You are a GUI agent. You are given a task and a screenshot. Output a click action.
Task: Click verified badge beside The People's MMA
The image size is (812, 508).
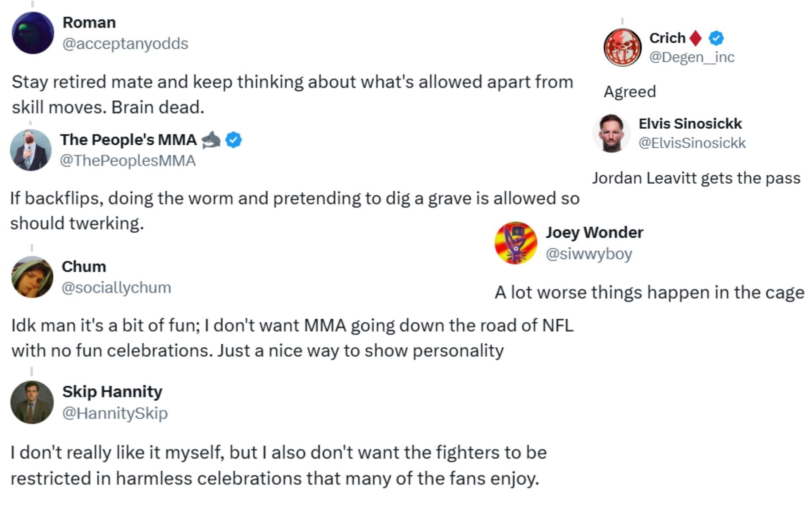coord(233,140)
